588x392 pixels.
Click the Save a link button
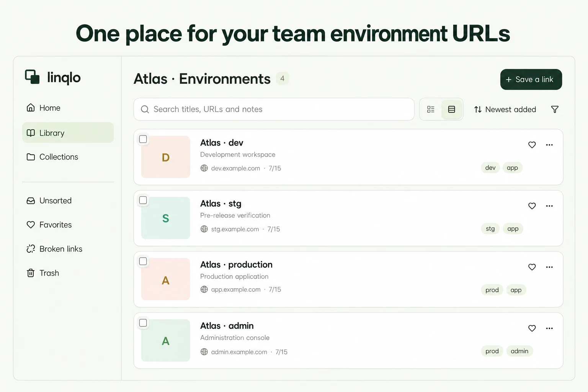(531, 79)
